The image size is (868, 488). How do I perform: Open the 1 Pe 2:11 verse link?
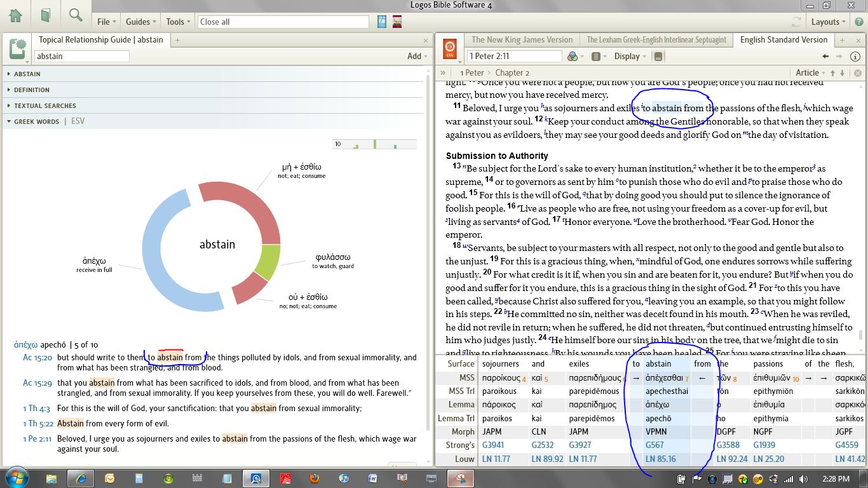(36, 439)
